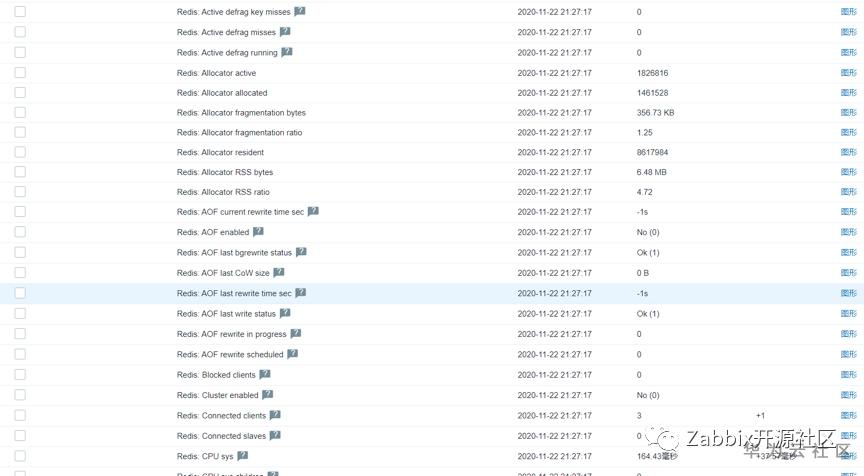Click 'Redis: Allocator fragmentation ratio' item name
Screen dimensions: 864x476
(239, 132)
